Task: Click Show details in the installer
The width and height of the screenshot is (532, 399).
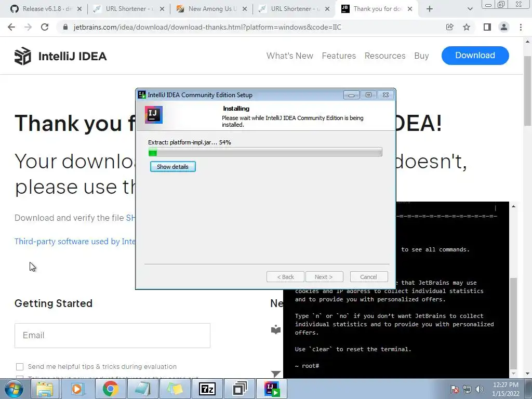Action: point(172,167)
